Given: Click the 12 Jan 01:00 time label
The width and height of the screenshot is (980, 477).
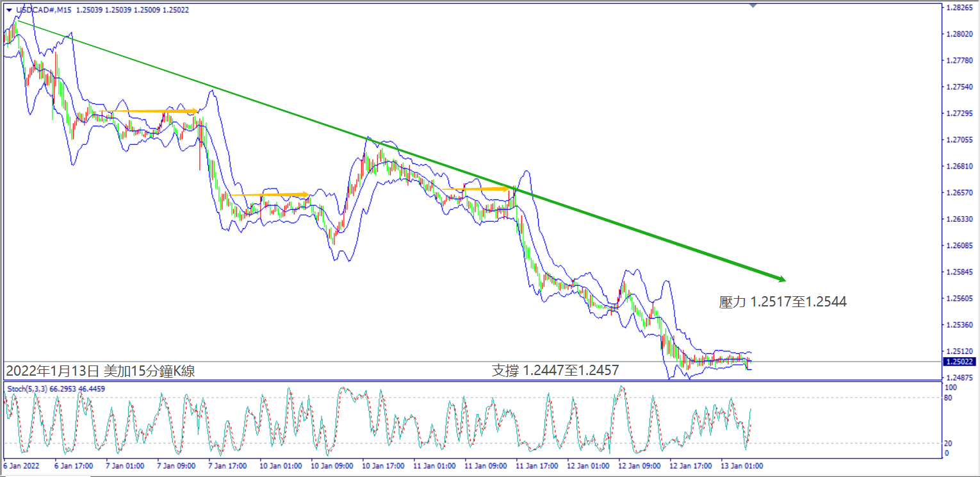Looking at the screenshot, I should pos(588,465).
